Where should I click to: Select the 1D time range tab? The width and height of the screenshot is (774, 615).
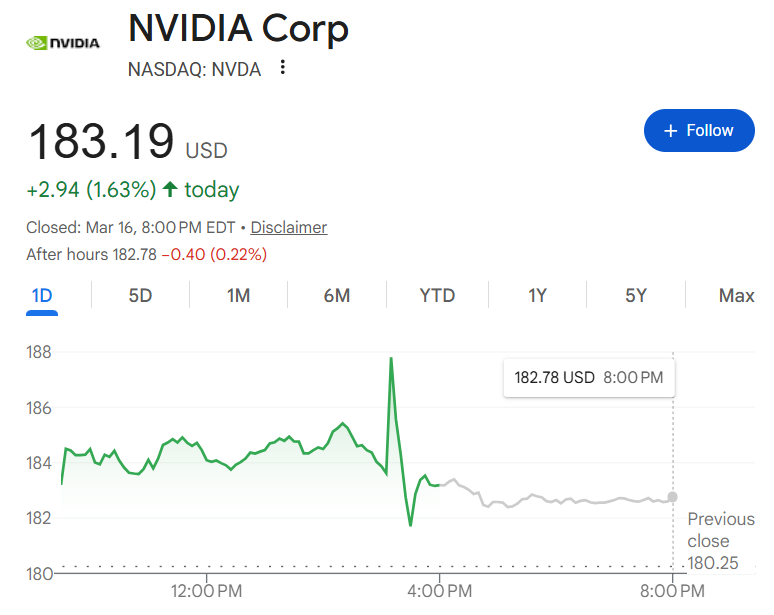click(x=42, y=295)
